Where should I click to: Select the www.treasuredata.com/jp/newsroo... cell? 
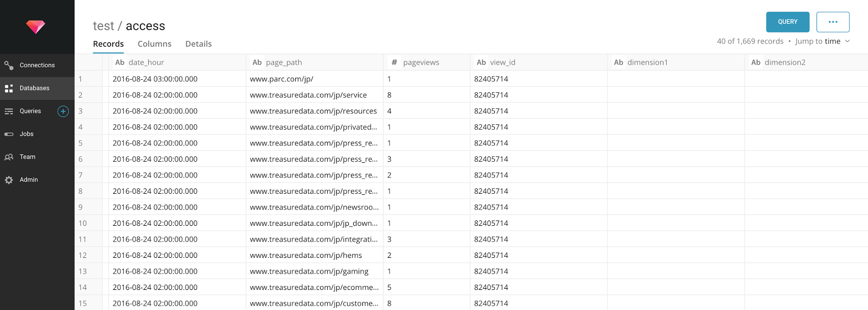coord(315,207)
